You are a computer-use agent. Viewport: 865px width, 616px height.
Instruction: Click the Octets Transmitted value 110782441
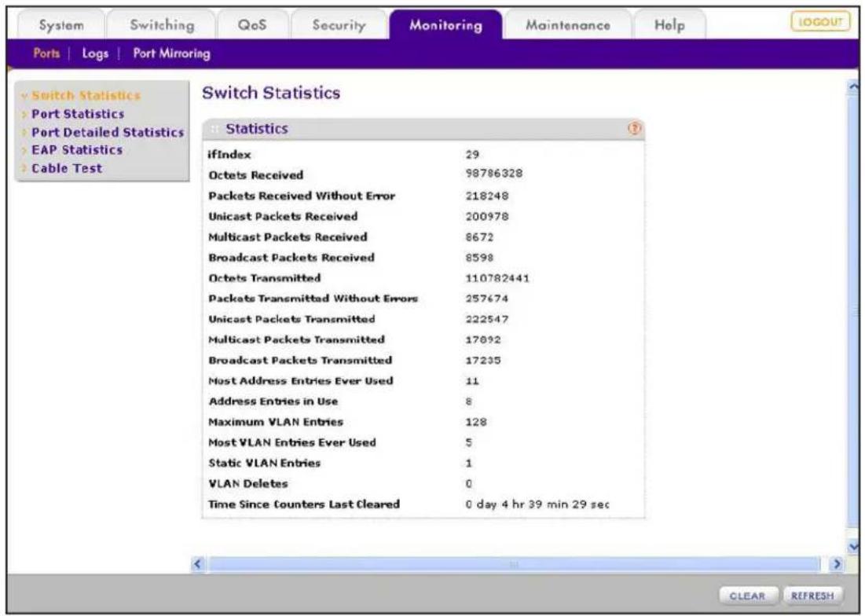(497, 278)
